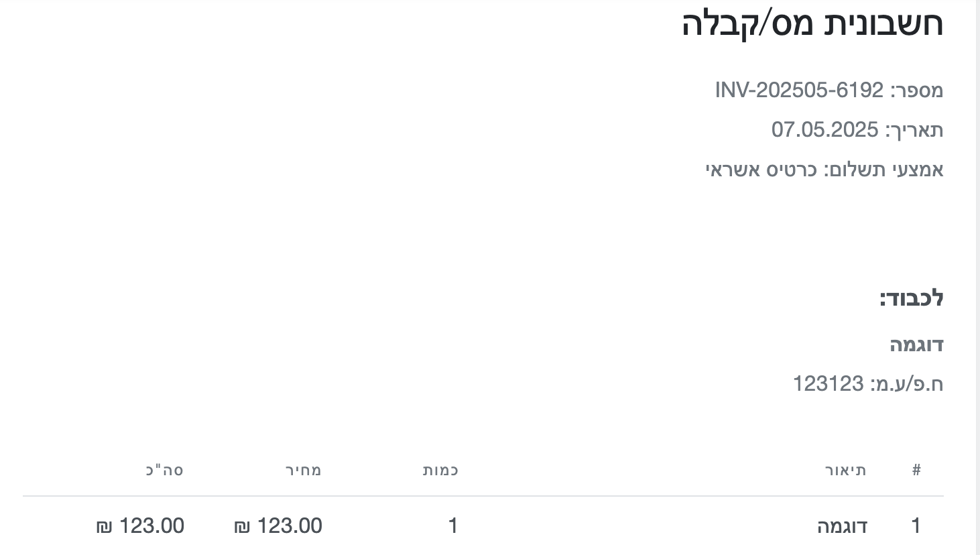The image size is (980, 555).
Task: Click the shekel symbol in the סה"כ column
Action: tap(104, 528)
